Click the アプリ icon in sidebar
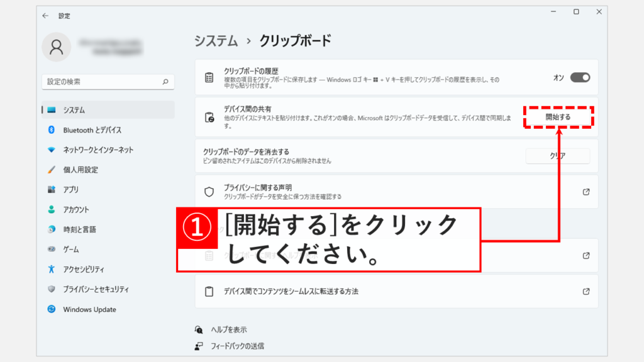Screen dimensions: 644x362 click(x=52, y=190)
